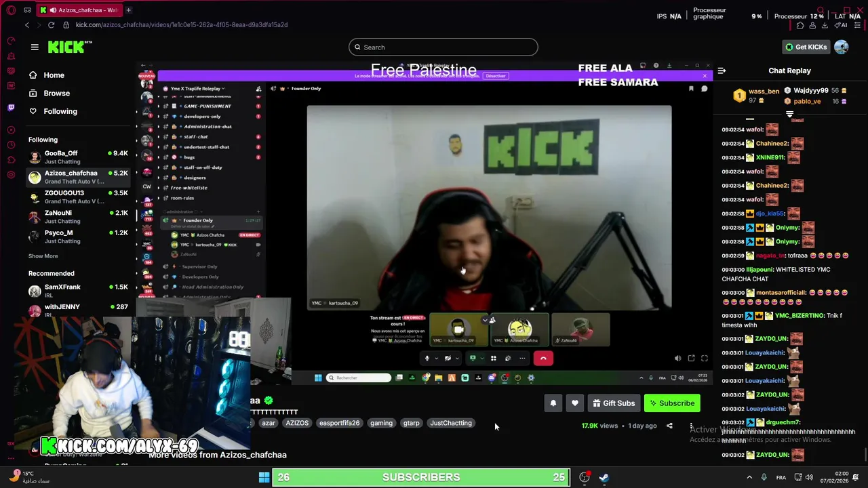Click the red hang-up call button in stream

click(x=543, y=359)
